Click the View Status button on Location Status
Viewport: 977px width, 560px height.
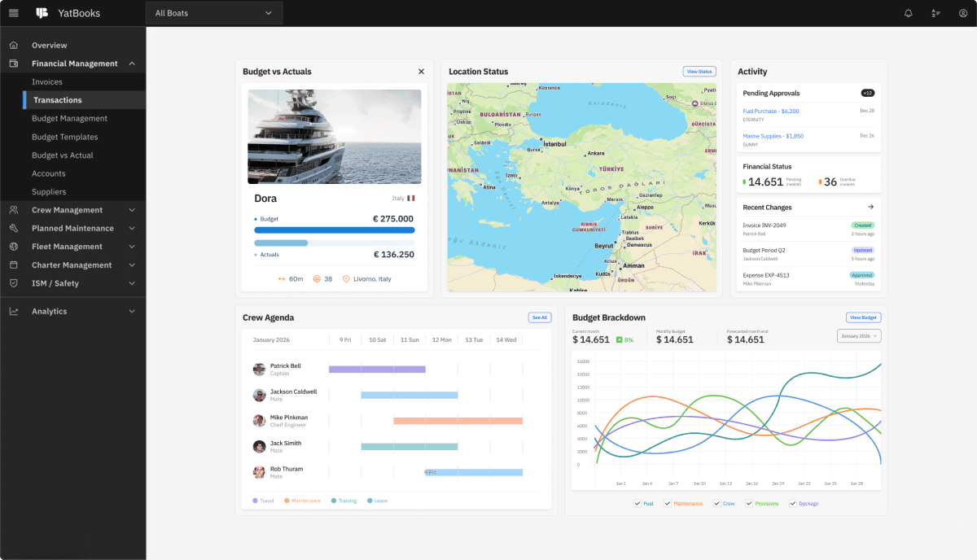pos(699,71)
